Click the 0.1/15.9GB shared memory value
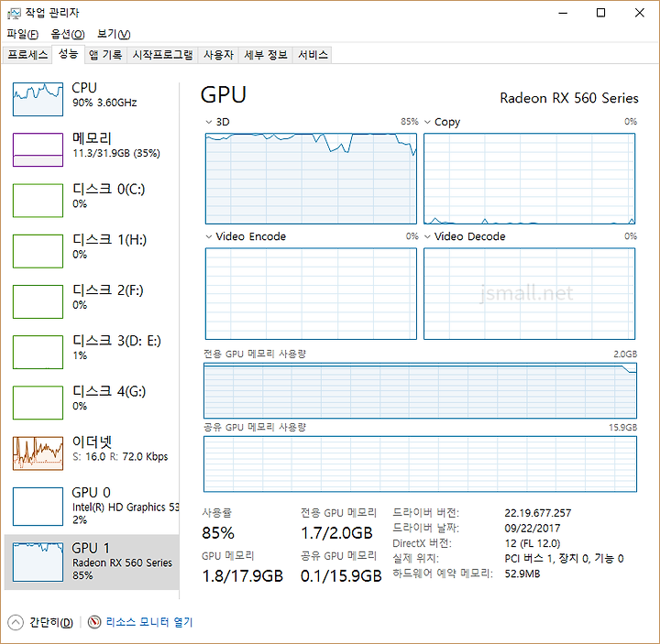Image resolution: width=660 pixels, height=644 pixels. (341, 576)
